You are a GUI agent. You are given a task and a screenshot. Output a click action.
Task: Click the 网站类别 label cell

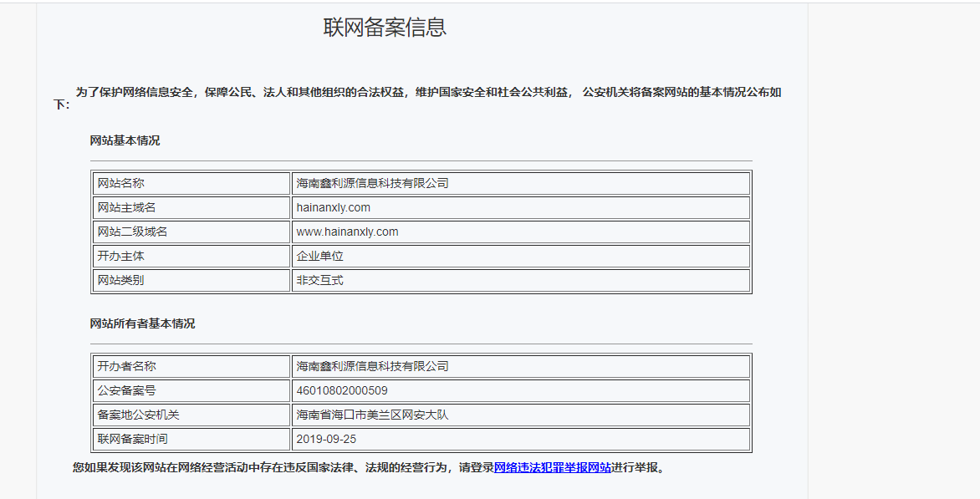click(120, 280)
